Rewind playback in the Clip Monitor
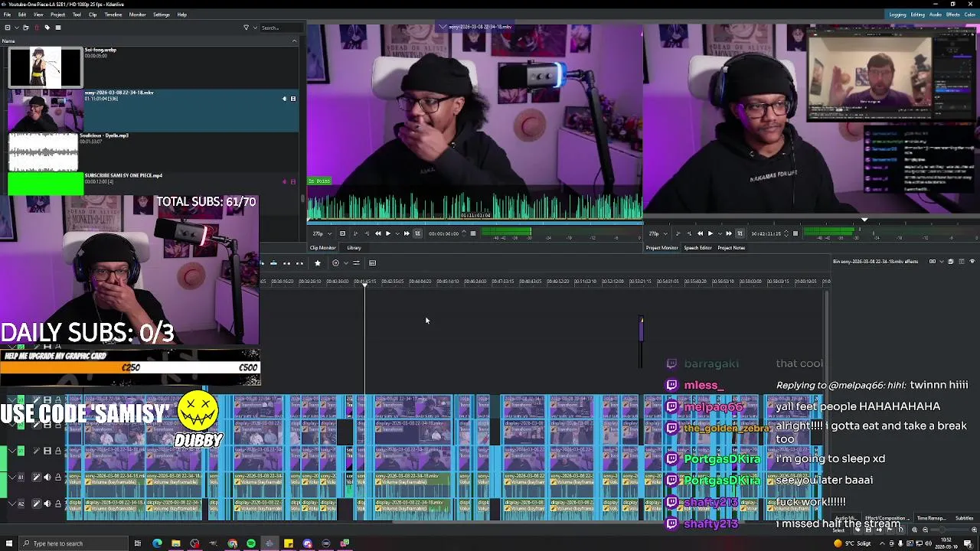 tap(377, 233)
